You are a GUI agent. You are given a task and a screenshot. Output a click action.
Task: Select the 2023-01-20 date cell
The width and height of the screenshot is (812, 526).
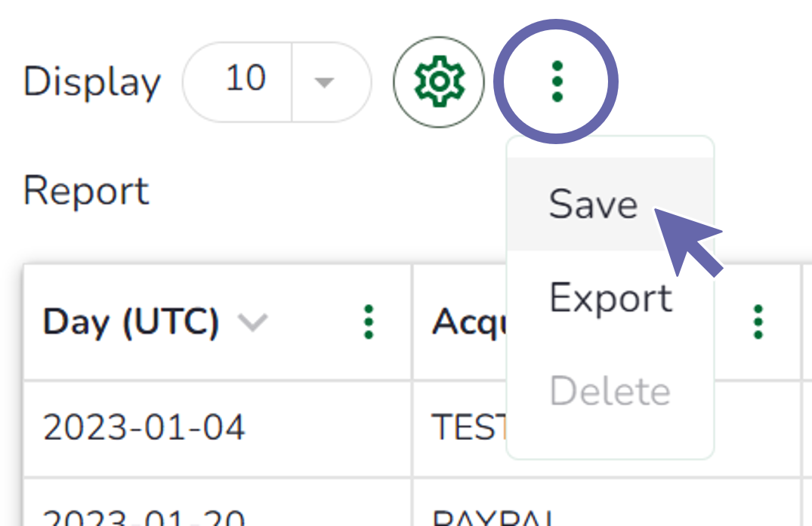click(144, 517)
